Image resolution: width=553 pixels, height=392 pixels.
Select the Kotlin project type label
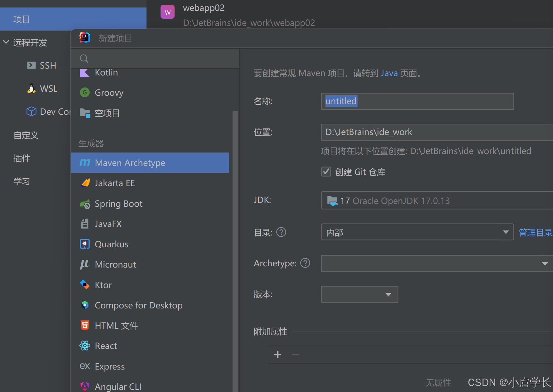click(106, 72)
